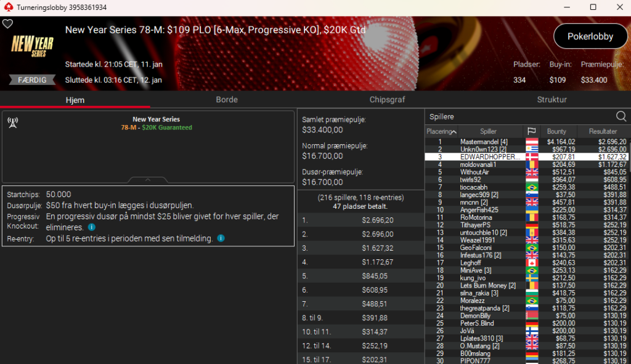Open the player search magnifier icon
Screen dimensions: 631x364
click(x=621, y=116)
